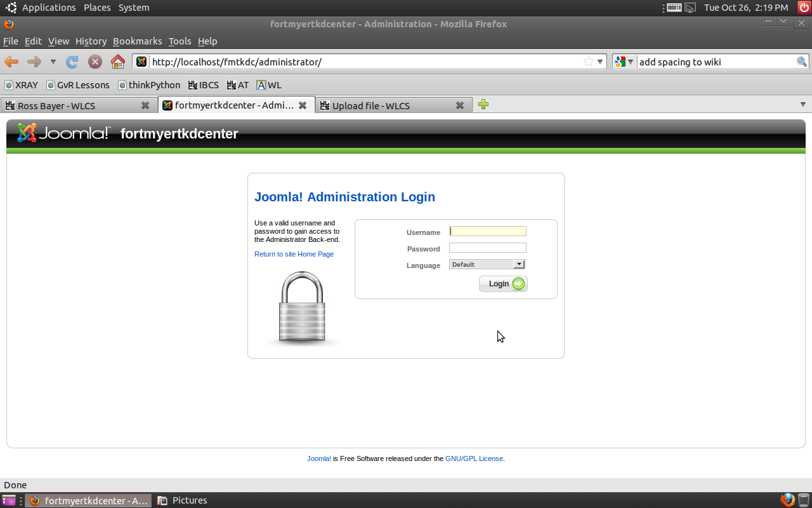Switch to the Pictures taskbar window
Image resolution: width=812 pixels, height=508 pixels.
tap(183, 500)
